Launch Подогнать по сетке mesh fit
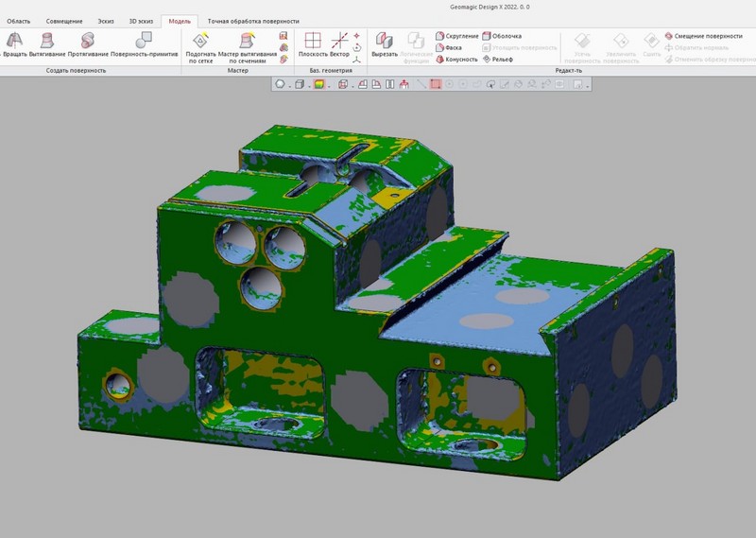The height and width of the screenshot is (538, 756). (x=200, y=47)
